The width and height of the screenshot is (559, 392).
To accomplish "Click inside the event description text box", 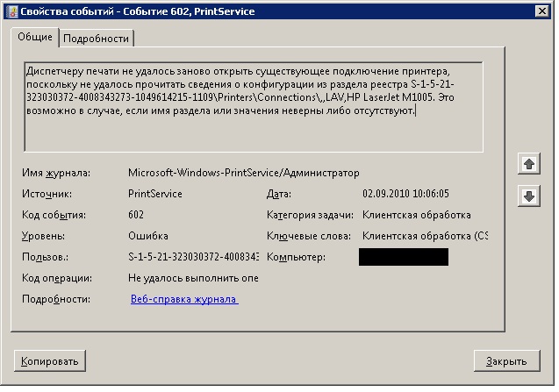I will click(x=254, y=107).
